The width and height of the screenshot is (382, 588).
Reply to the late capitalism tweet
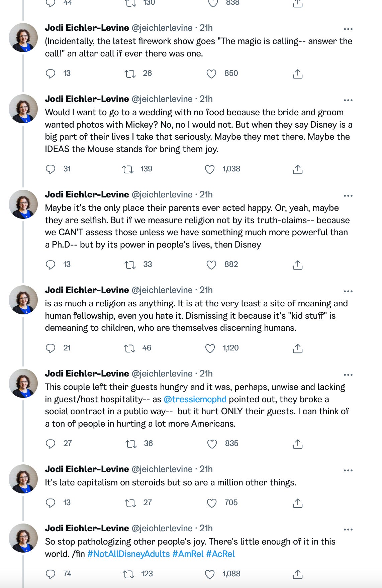pos(51,503)
